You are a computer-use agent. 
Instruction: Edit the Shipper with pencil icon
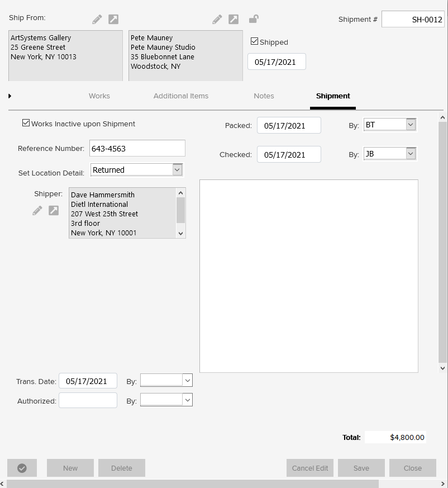coord(37,211)
